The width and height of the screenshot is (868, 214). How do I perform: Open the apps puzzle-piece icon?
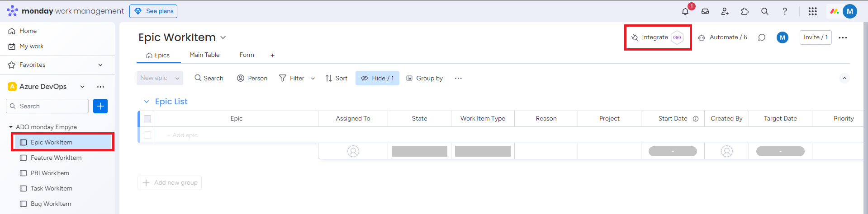[x=745, y=11]
